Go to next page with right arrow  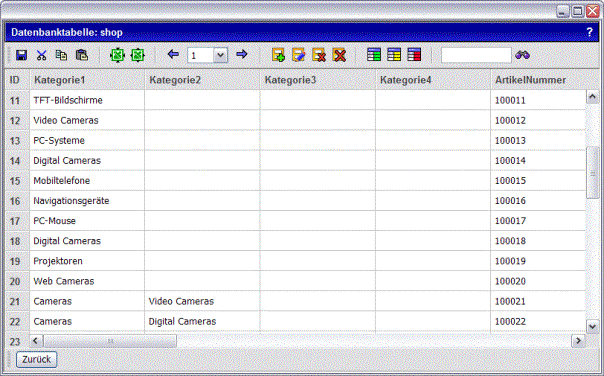click(242, 54)
